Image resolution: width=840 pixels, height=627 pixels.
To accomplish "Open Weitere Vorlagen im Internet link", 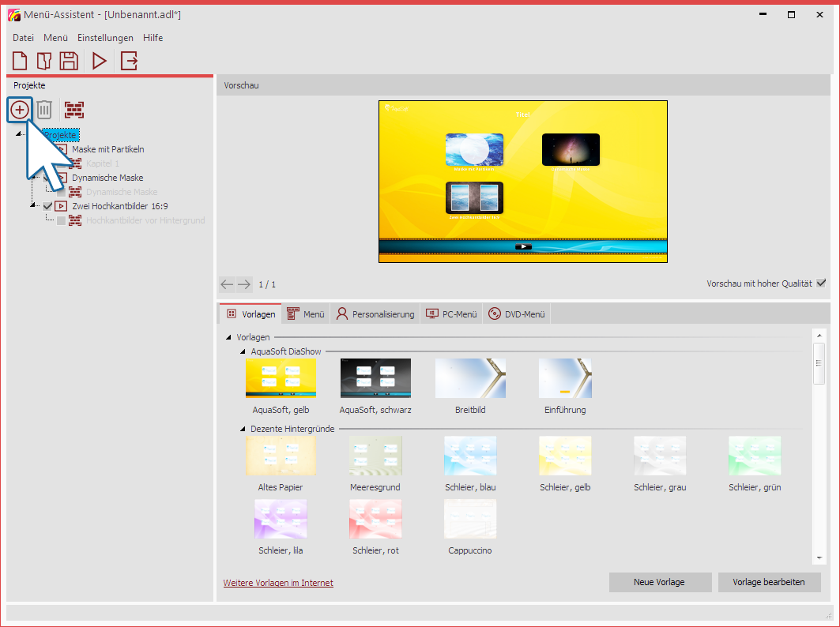I will [278, 583].
